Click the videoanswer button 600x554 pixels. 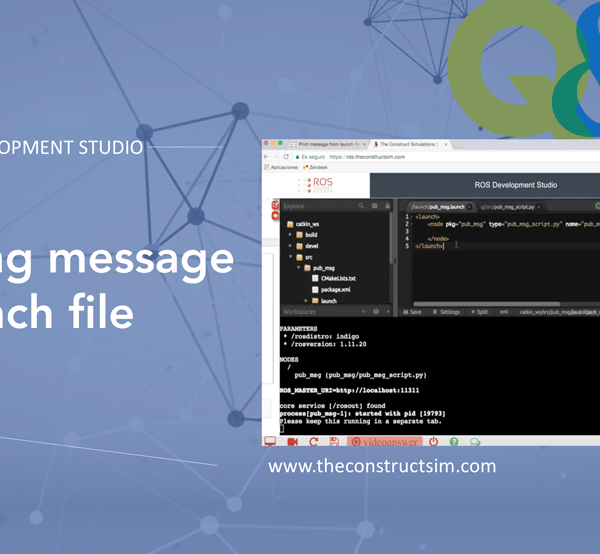[385, 442]
